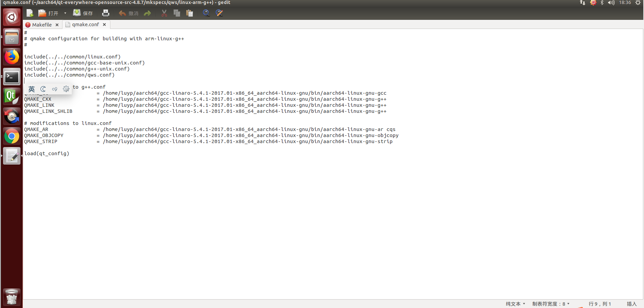Open search with the magnifier icon
Screen dimensions: 644x308
coord(206,13)
